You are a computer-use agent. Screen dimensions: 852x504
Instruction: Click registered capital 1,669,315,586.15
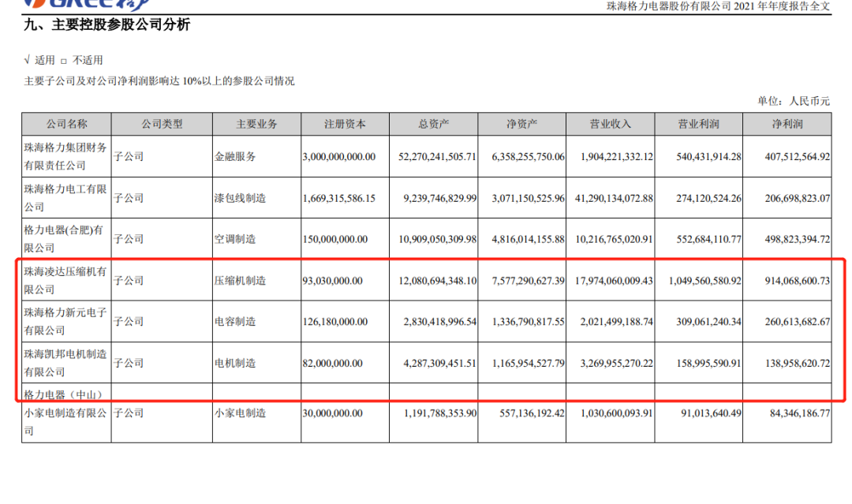click(x=339, y=198)
